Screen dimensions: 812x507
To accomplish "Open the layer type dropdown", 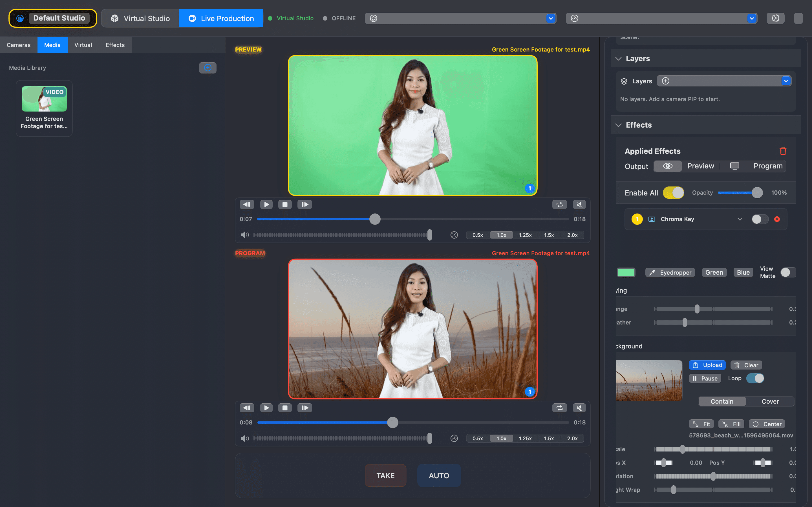I will pos(786,81).
